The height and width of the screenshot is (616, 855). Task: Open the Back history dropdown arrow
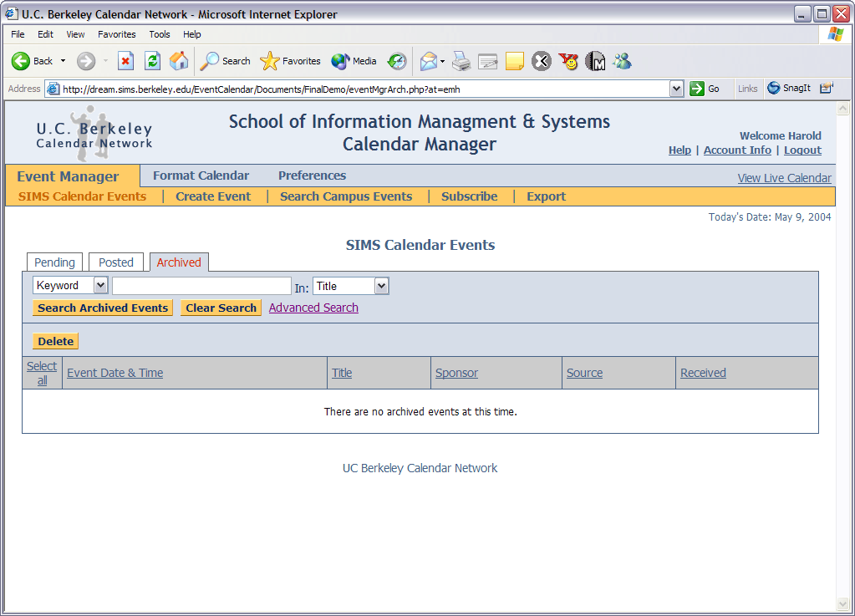(64, 61)
